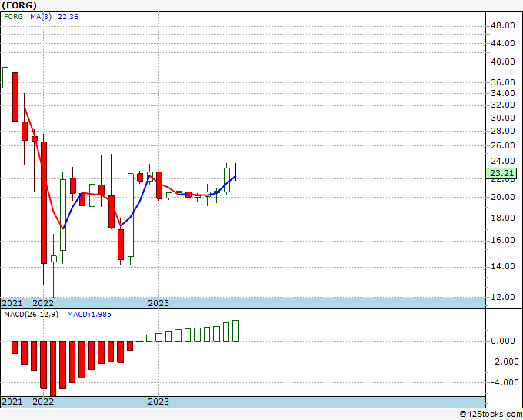The image size is (523, 420).
Task: Click the current price tag 23.21
Action: (501, 174)
